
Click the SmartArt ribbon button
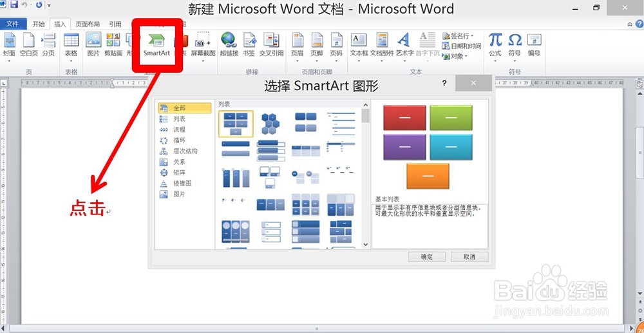click(x=157, y=45)
